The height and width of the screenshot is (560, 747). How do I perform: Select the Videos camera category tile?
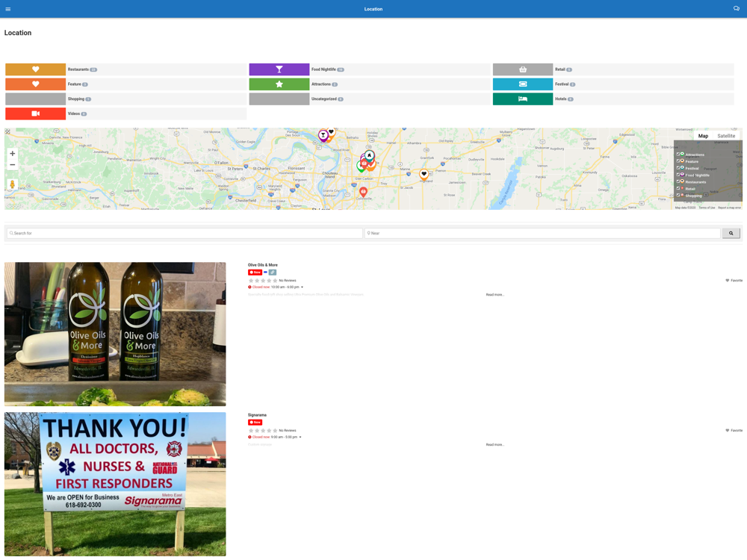point(35,113)
